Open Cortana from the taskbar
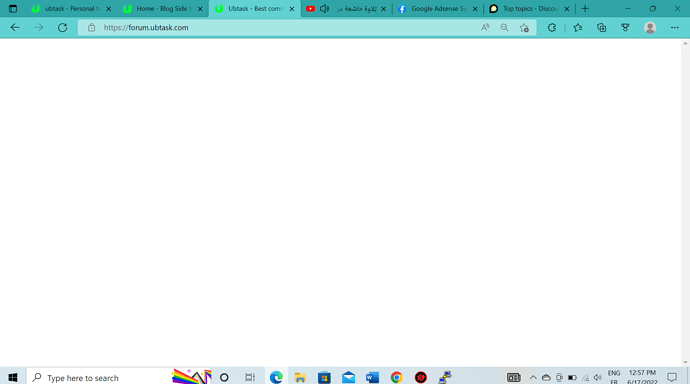The image size is (690, 384). pos(224,377)
